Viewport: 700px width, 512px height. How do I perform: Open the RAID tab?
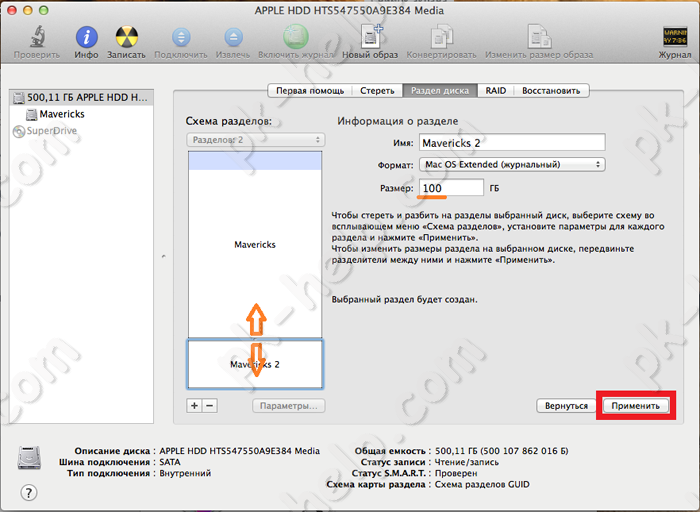coord(496,91)
